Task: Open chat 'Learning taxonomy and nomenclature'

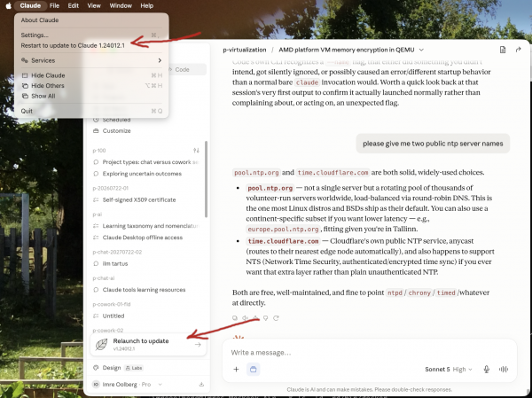Action: (146, 226)
